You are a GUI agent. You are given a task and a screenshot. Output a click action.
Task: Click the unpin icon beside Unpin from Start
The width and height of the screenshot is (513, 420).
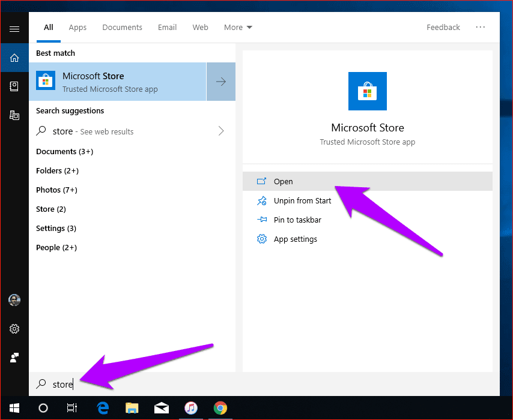click(x=261, y=200)
